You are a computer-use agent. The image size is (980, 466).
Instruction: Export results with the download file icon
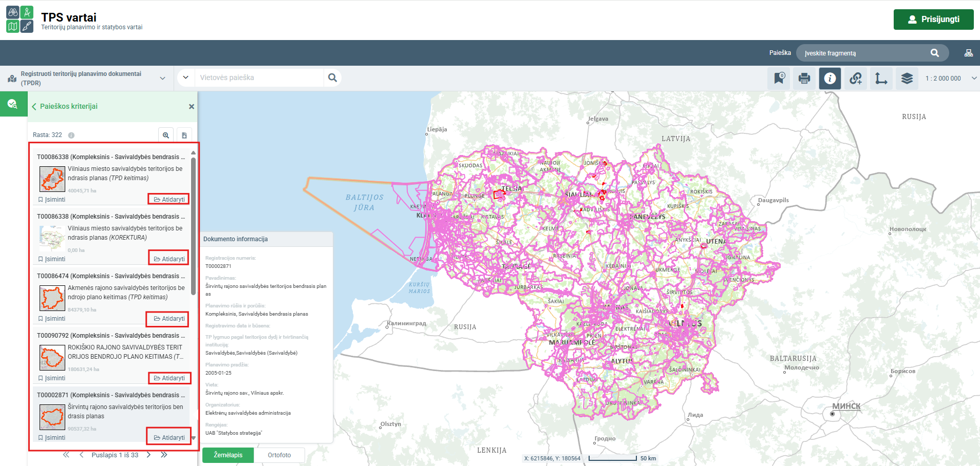click(184, 135)
